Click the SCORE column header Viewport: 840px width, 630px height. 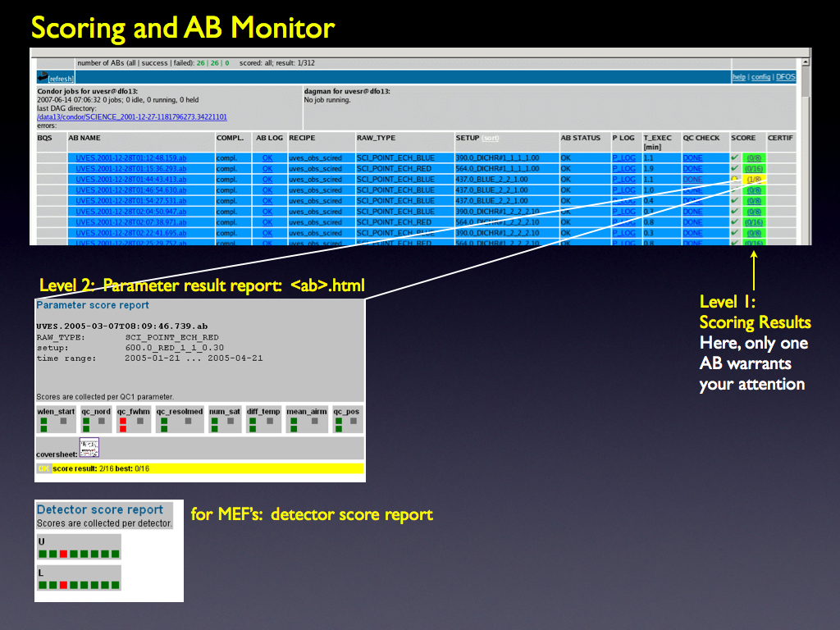(x=743, y=138)
